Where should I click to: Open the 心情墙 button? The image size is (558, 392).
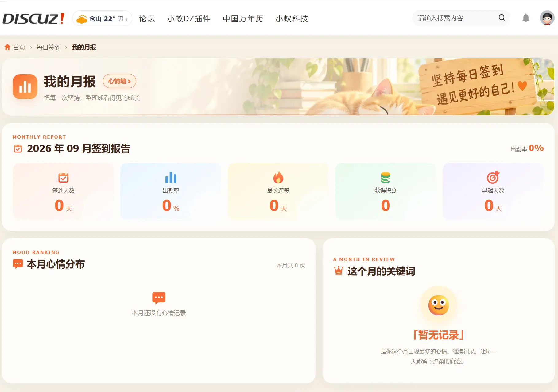[119, 81]
